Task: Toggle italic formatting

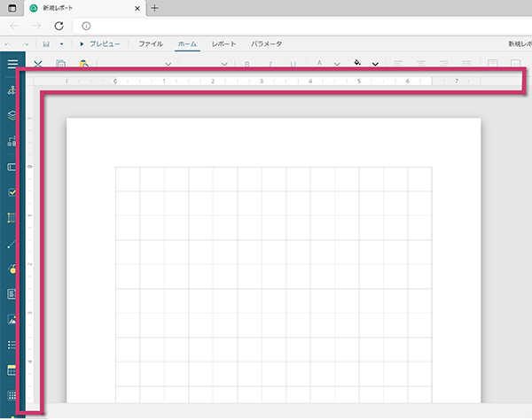Action: [270, 64]
